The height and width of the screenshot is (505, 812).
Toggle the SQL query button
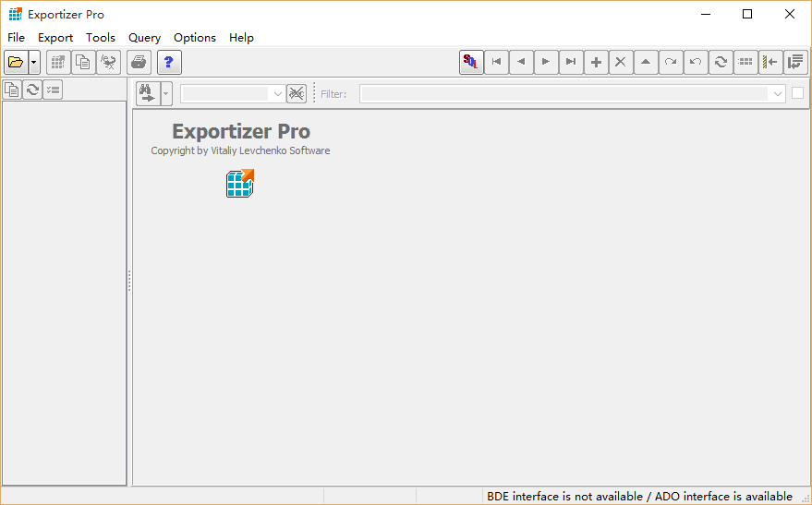coord(471,62)
